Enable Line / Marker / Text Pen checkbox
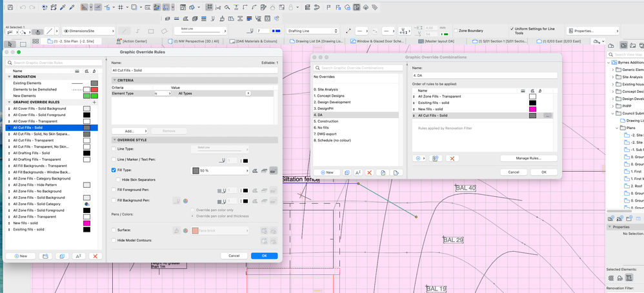The height and width of the screenshot is (293, 644). (114, 159)
